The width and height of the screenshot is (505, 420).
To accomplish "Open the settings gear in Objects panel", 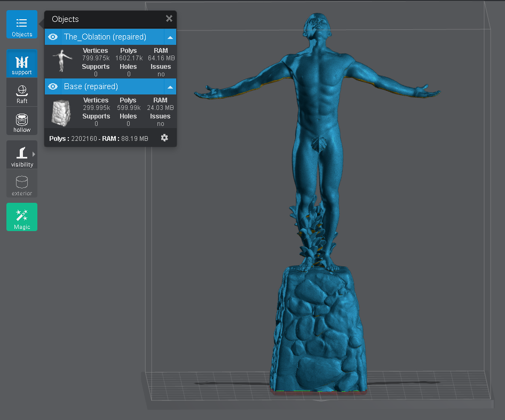I will [164, 138].
